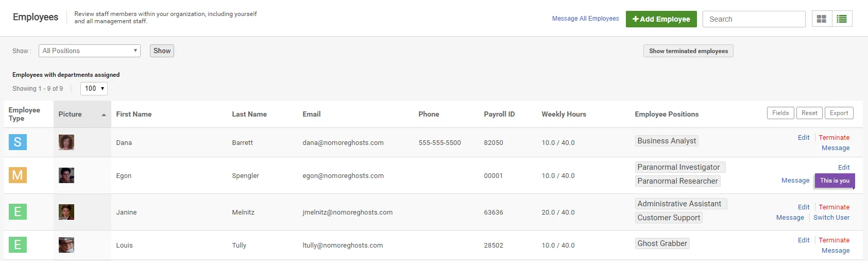This screenshot has width=868, height=261.
Task: Click last name Spengler cell
Action: tap(245, 175)
